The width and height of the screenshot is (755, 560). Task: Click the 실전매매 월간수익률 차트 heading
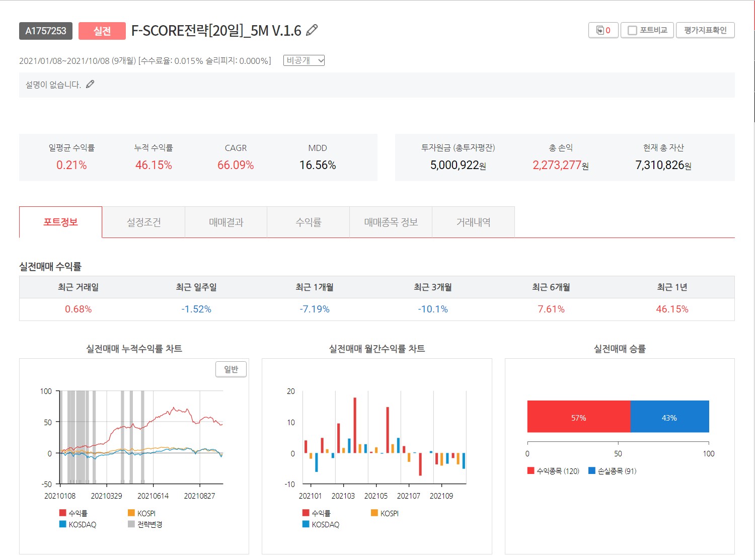[377, 349]
